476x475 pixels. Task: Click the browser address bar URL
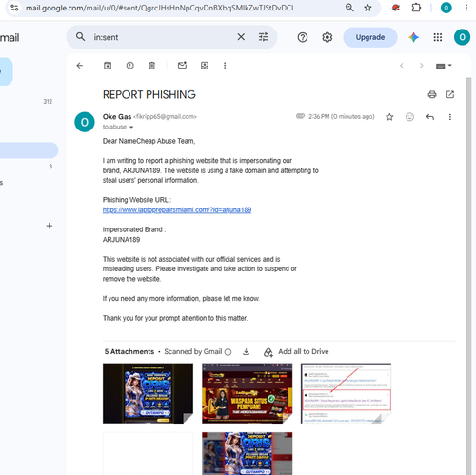pos(159,8)
